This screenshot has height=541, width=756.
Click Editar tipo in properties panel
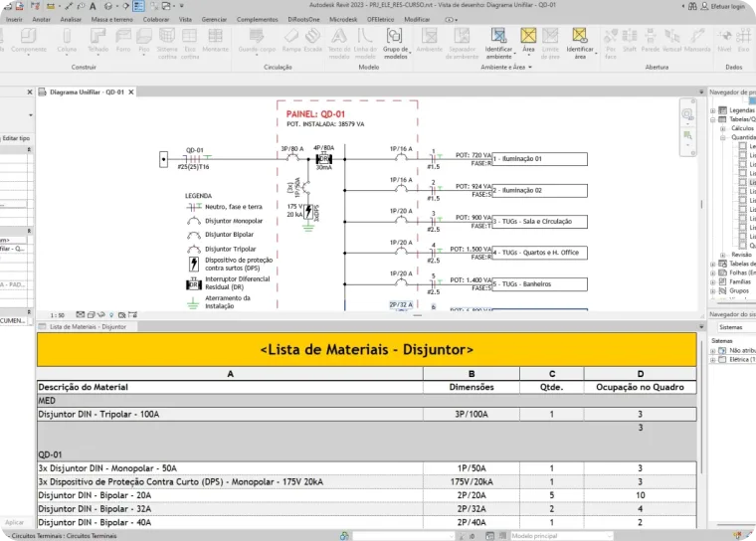click(16, 138)
